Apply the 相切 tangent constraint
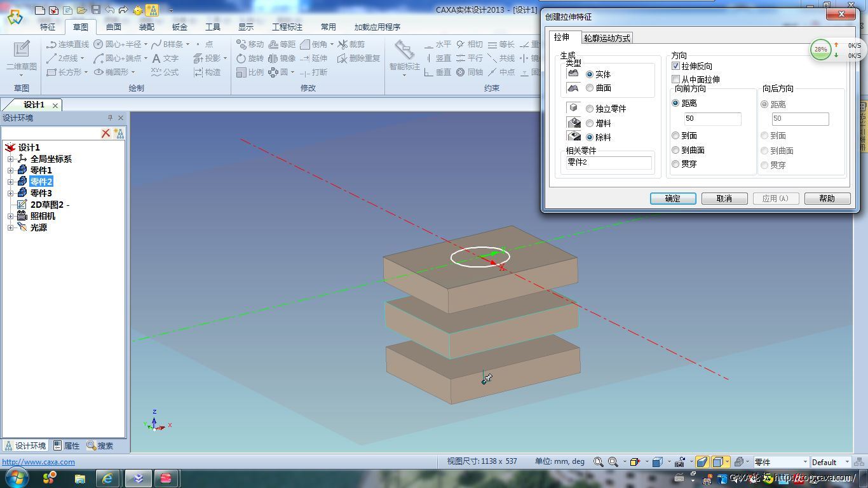This screenshot has height=488, width=868. pos(469,44)
